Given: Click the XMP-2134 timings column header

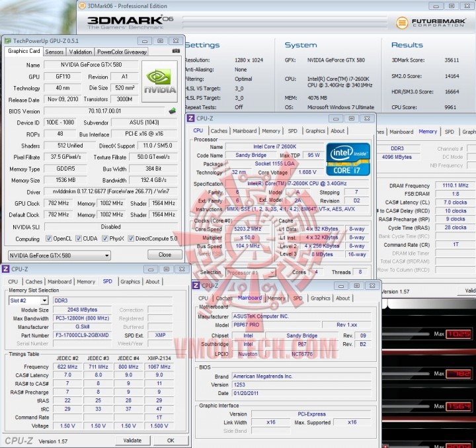Looking at the screenshot, I should [159, 358].
